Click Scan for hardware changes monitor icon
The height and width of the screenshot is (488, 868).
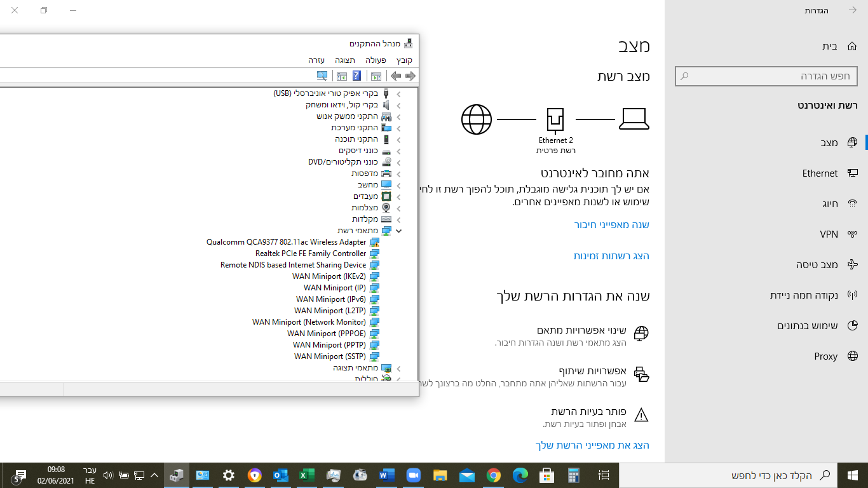pos(322,76)
